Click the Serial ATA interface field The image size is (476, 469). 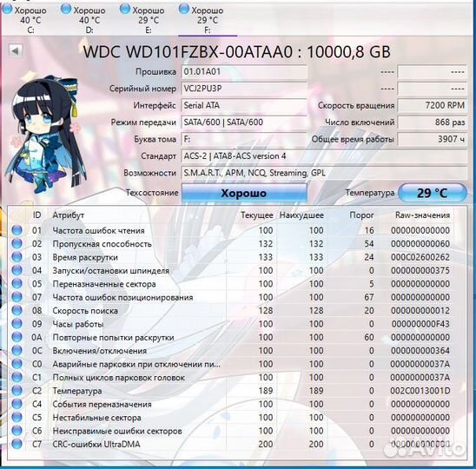[x=244, y=106]
